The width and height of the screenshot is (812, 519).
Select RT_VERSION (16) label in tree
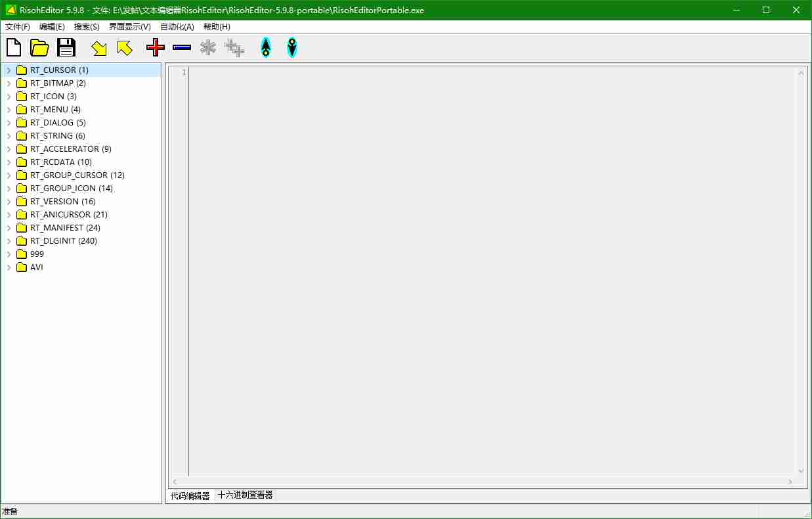(x=63, y=201)
